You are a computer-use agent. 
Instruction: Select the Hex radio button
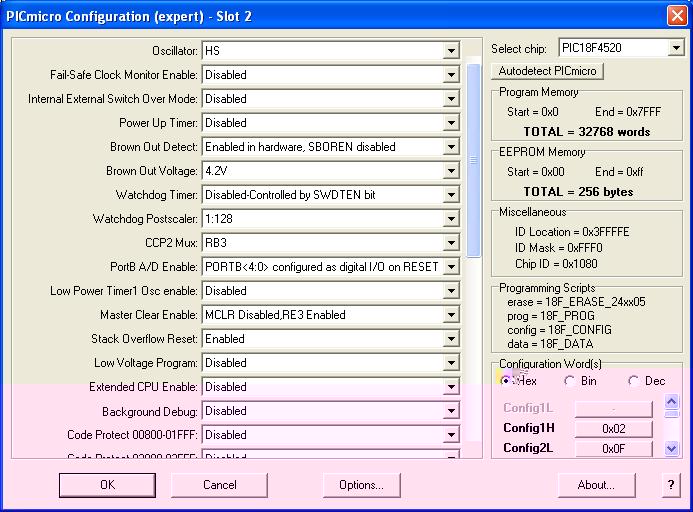pos(505,381)
